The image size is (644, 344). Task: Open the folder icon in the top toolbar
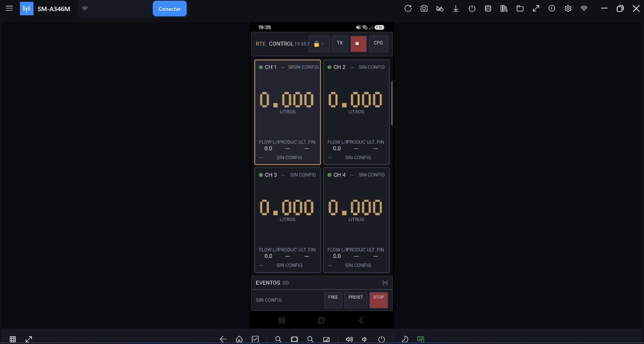tap(520, 9)
